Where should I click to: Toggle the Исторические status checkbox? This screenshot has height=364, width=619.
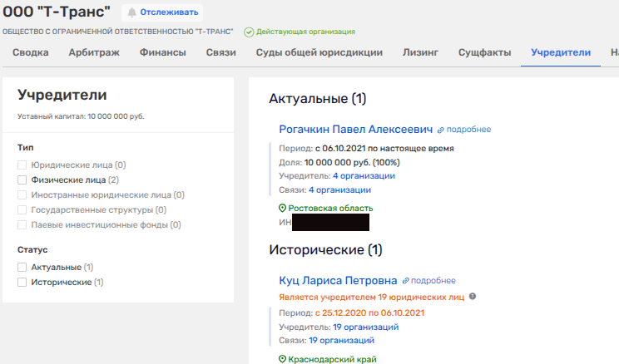click(x=22, y=283)
